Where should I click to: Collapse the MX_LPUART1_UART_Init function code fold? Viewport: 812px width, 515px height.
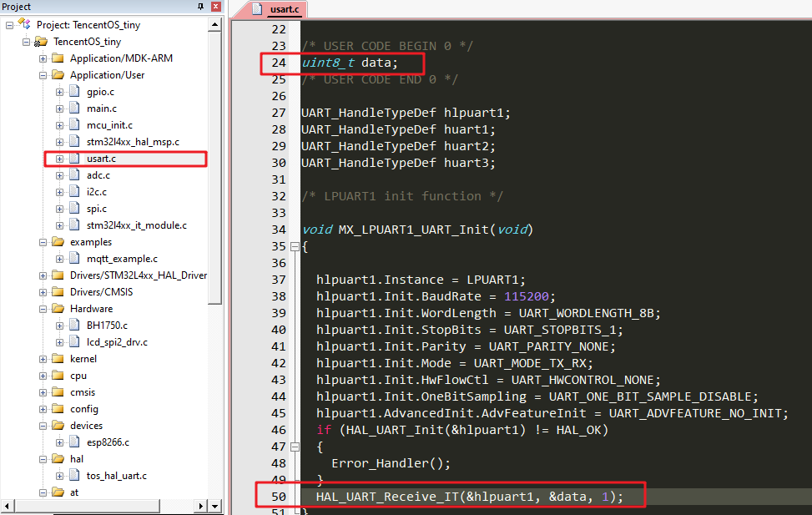295,246
